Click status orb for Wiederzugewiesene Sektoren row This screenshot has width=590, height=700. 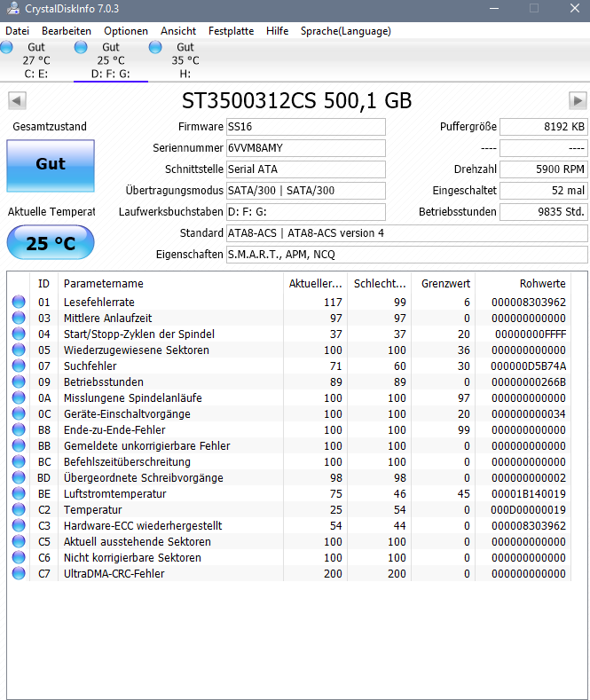point(19,350)
